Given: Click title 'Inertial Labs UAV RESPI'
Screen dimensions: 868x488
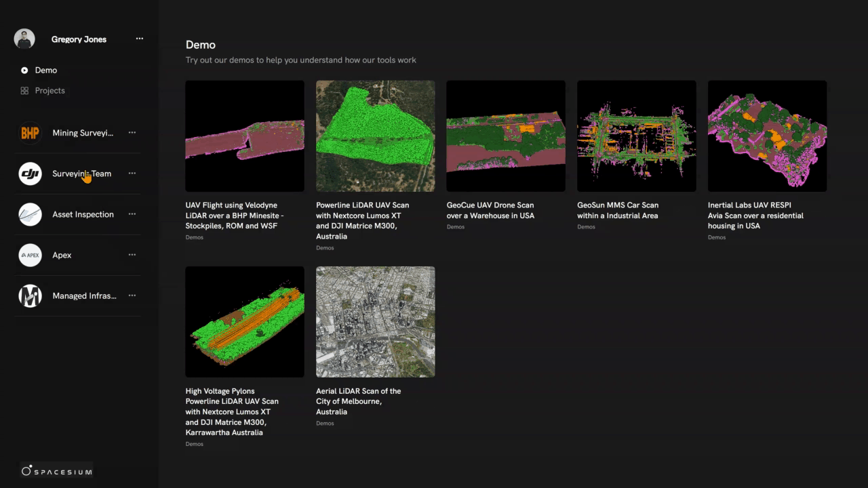Looking at the screenshot, I should [755, 216].
